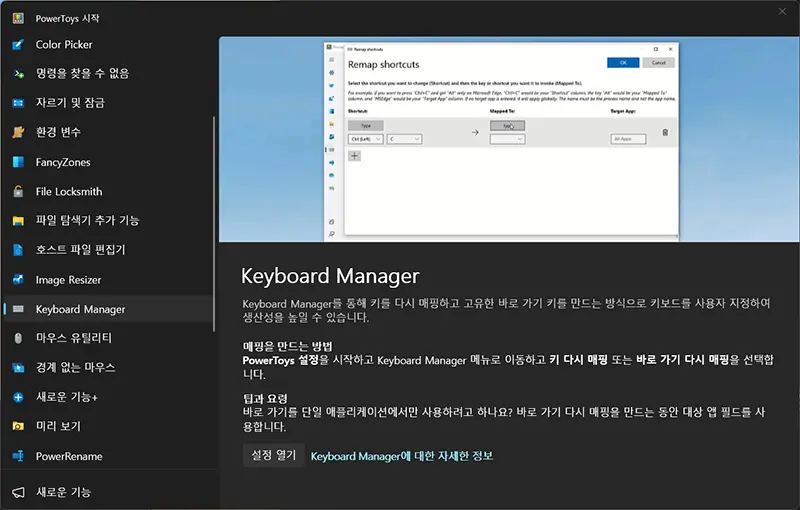This screenshot has width=800, height=510.
Task: Open 파일 탐색기 추가 기능 page
Action: [x=108, y=221]
